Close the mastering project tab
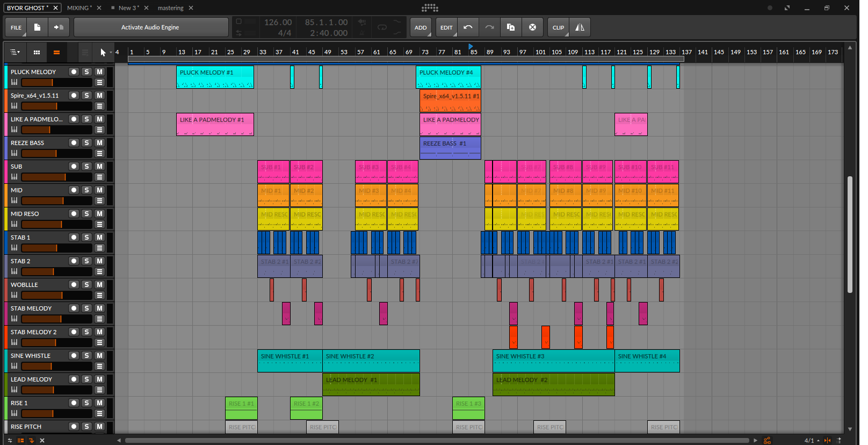This screenshot has height=445, width=868. tap(191, 8)
